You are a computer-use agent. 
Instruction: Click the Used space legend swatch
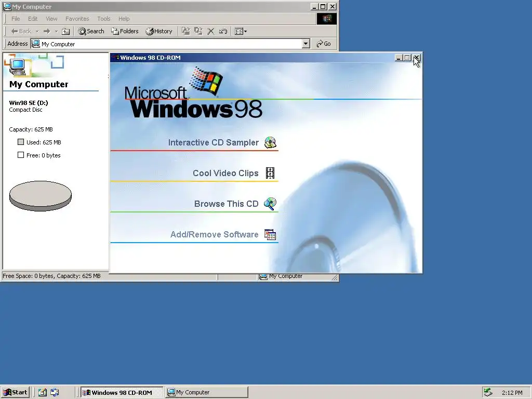(x=21, y=142)
